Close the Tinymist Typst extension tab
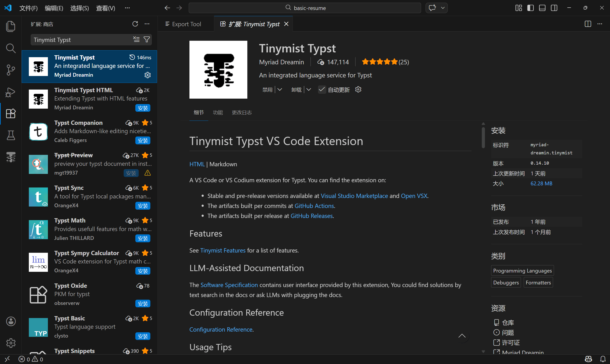610x364 pixels. point(286,24)
